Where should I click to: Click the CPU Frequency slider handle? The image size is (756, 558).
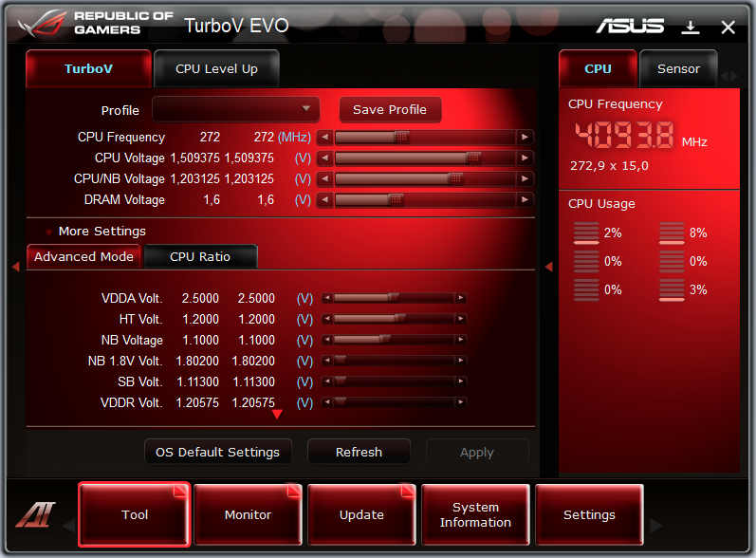[401, 138]
